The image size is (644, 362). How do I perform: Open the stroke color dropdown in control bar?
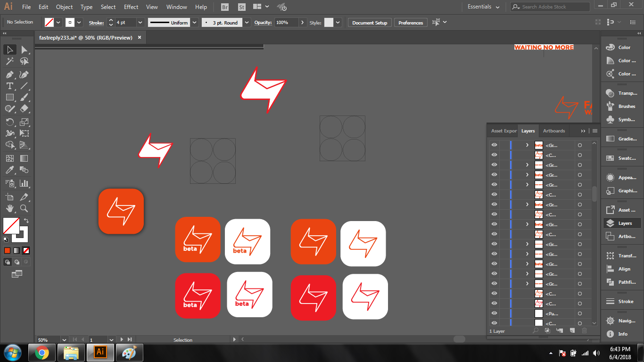tap(79, 22)
